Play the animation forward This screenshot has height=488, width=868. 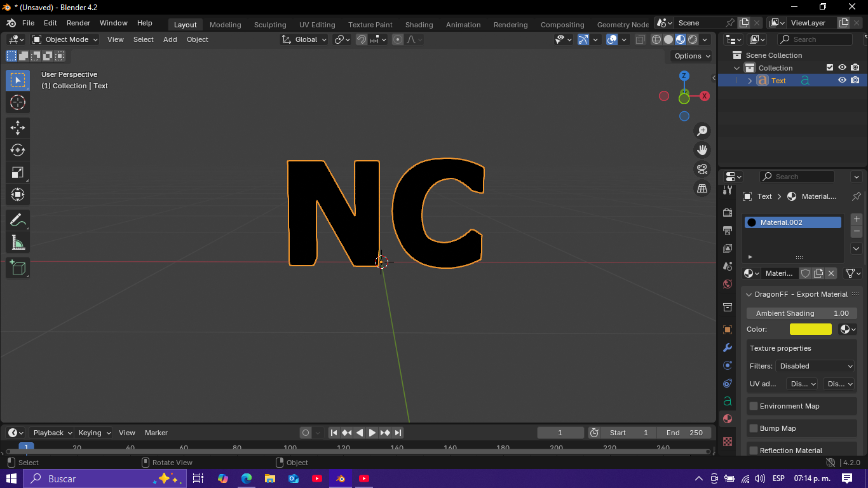[x=372, y=433]
